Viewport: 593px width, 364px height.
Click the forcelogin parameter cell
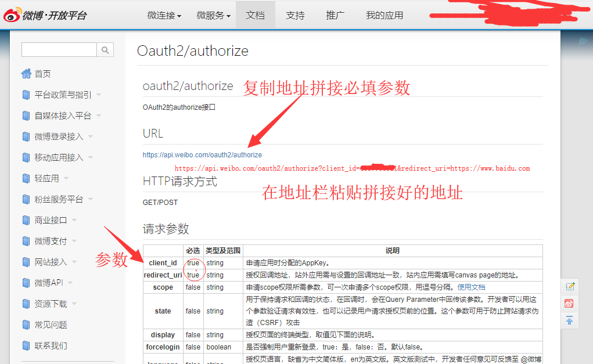click(163, 347)
